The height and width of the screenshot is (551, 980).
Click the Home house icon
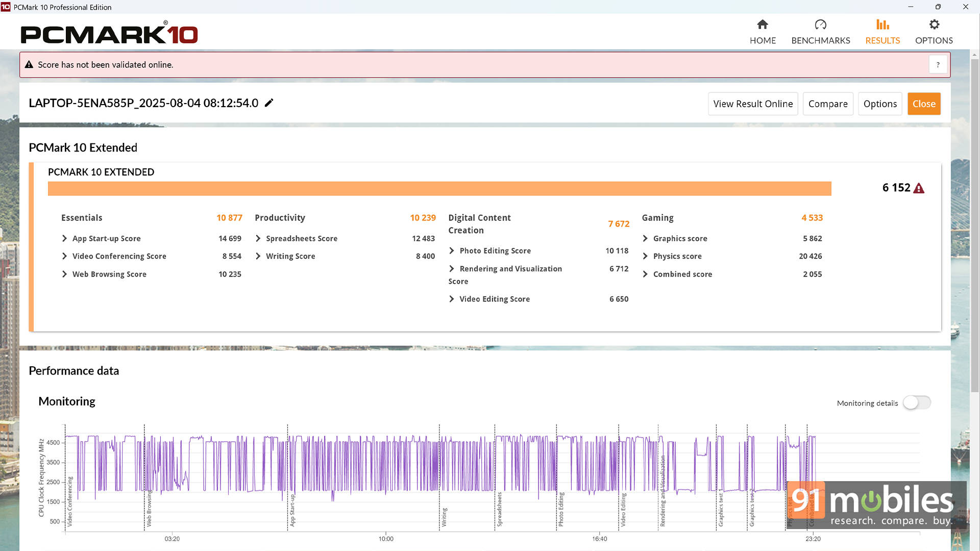click(763, 24)
